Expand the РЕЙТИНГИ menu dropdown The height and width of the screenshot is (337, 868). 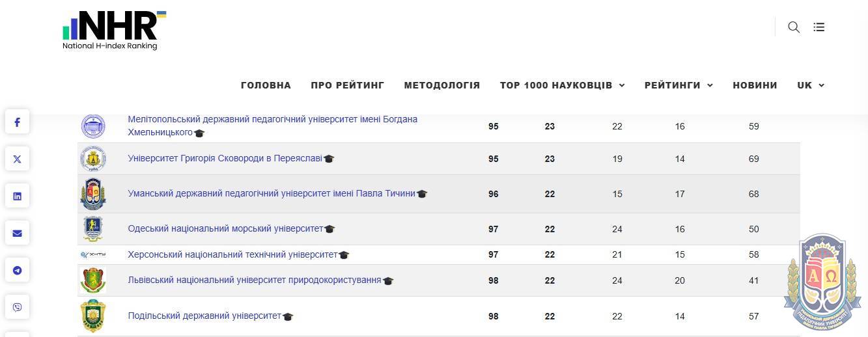(x=679, y=85)
